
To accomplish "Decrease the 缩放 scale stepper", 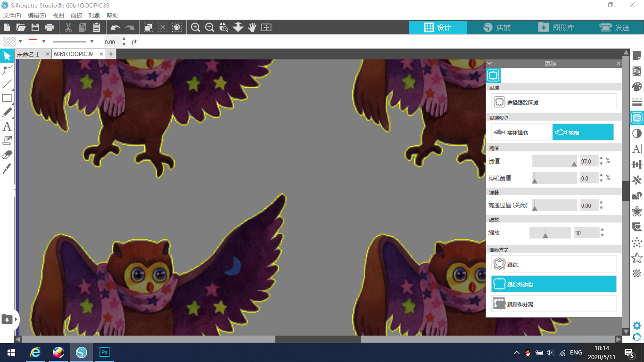I will click(602, 235).
